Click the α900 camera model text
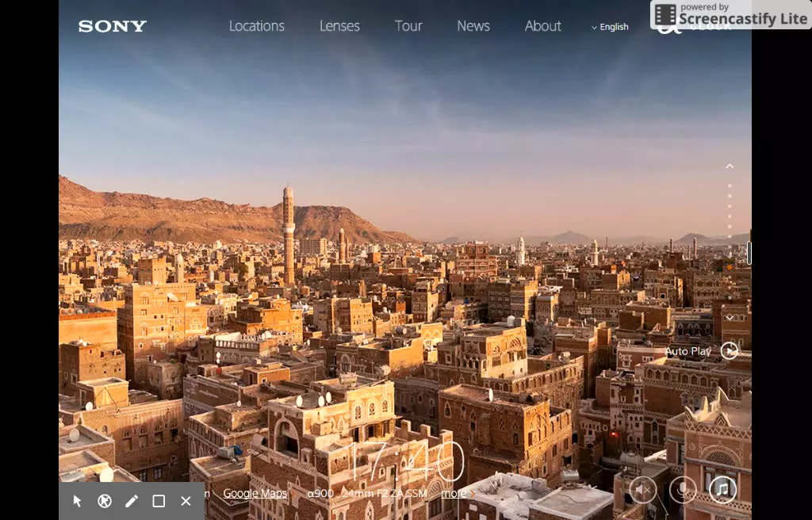This screenshot has width=812, height=520. (320, 493)
